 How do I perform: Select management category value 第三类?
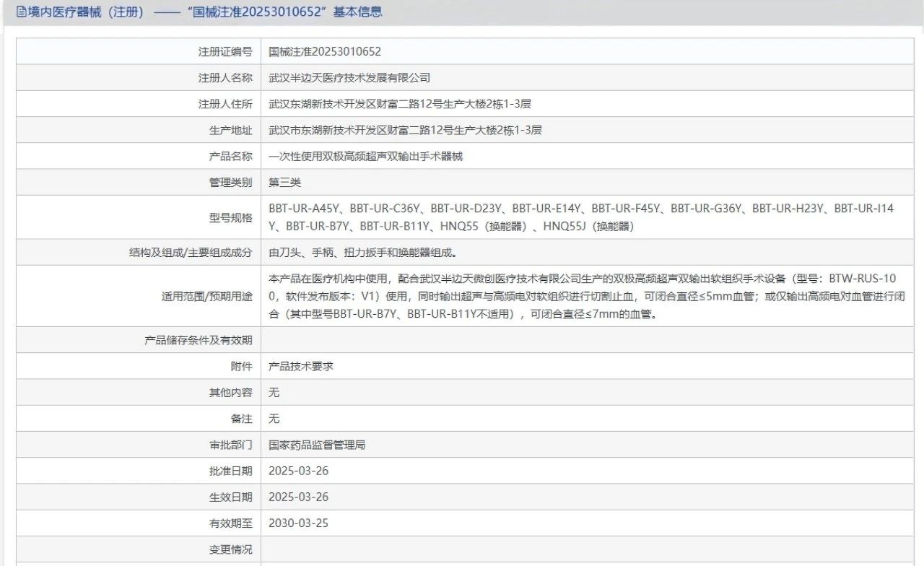[284, 183]
